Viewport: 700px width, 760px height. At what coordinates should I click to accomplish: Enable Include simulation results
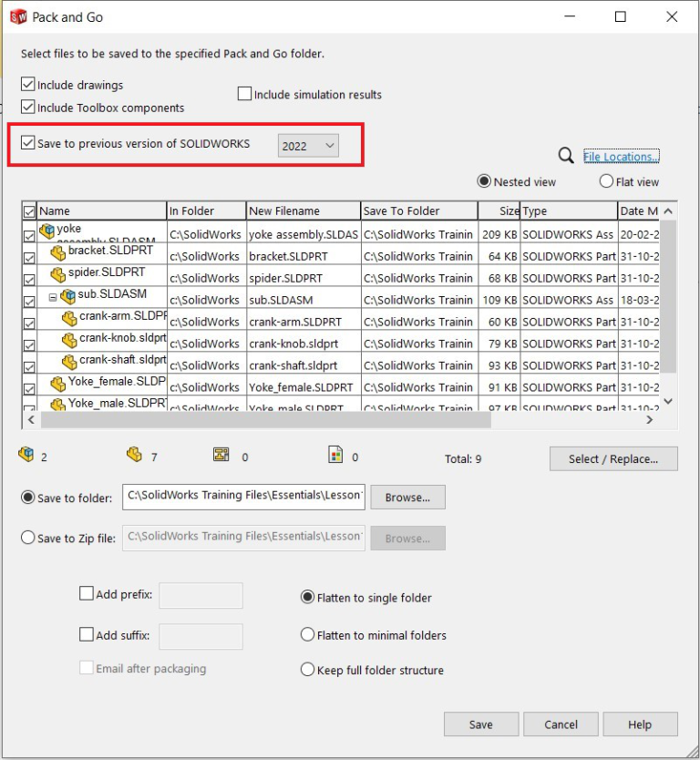click(244, 94)
